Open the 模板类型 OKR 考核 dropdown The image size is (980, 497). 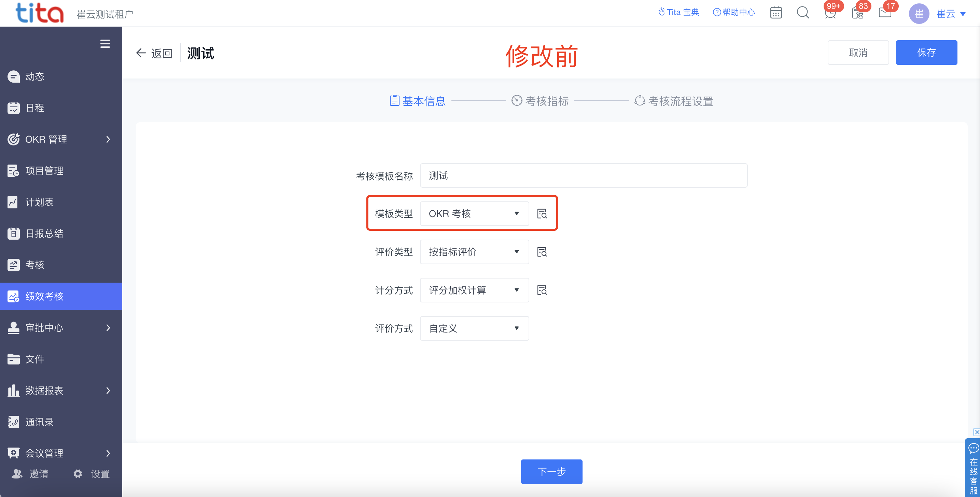[474, 214]
